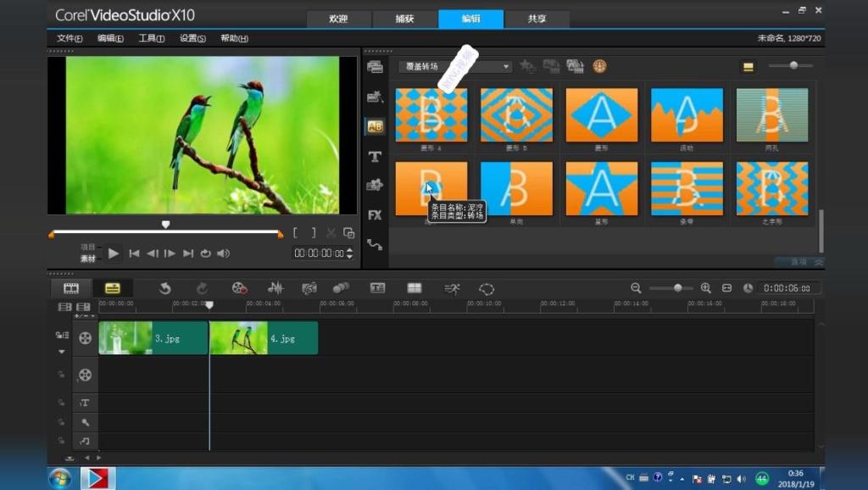Open the Media library icon
Screen dimensions: 868x490
tap(375, 67)
